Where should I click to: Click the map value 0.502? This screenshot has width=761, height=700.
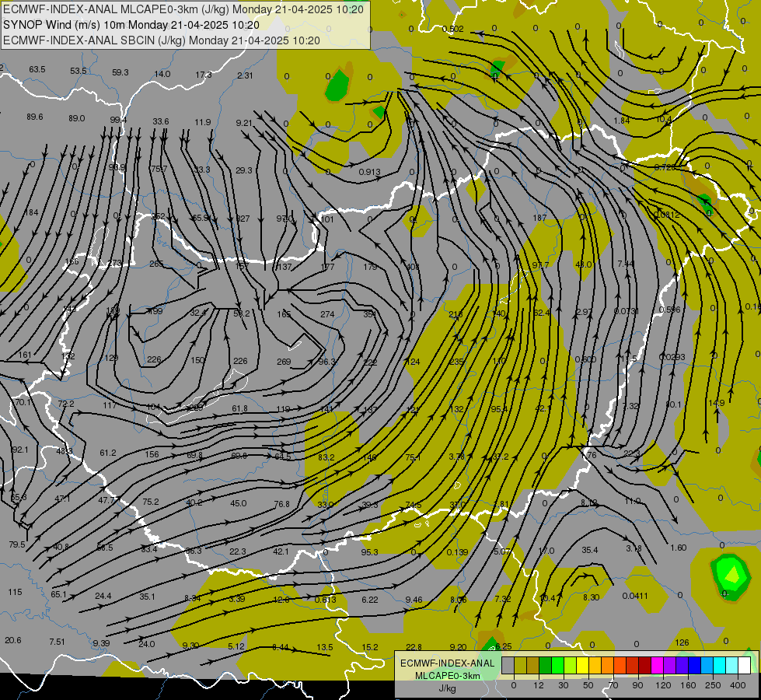click(x=453, y=29)
